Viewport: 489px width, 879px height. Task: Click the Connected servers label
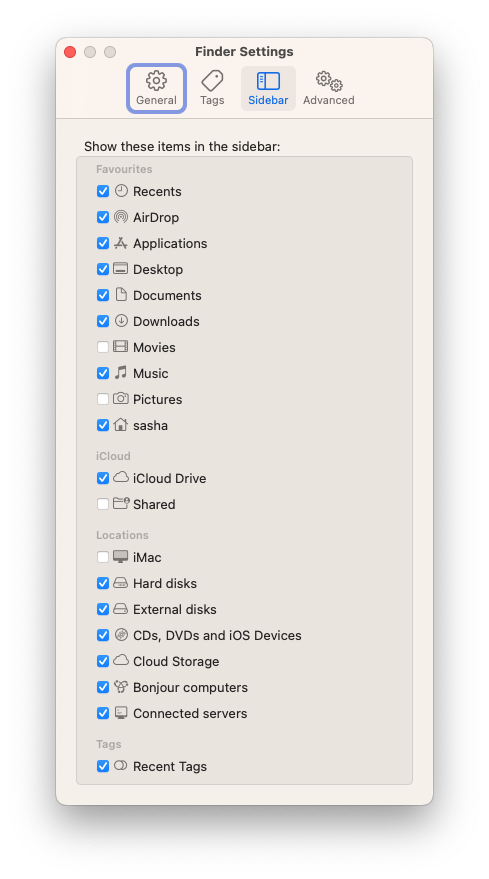click(190, 713)
